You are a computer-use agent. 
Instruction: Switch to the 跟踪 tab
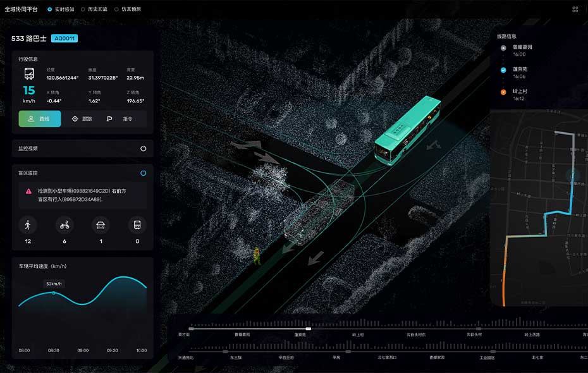pyautogui.click(x=82, y=119)
